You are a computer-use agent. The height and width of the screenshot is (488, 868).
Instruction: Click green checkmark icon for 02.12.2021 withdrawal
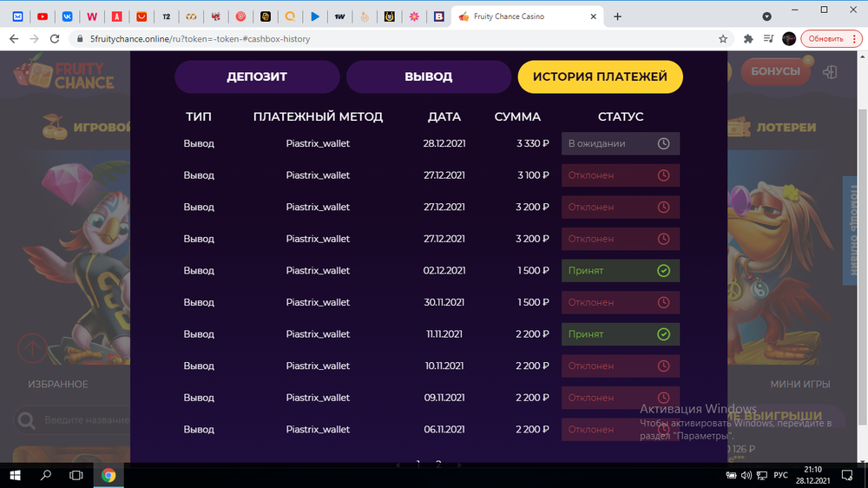[x=664, y=271]
